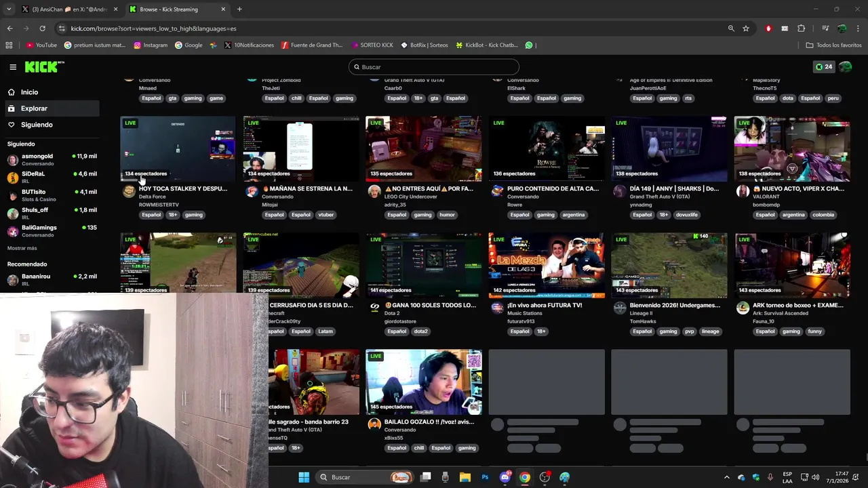Open the adrity_35 channel avatar
This screenshot has width=868, height=488.
[374, 191]
